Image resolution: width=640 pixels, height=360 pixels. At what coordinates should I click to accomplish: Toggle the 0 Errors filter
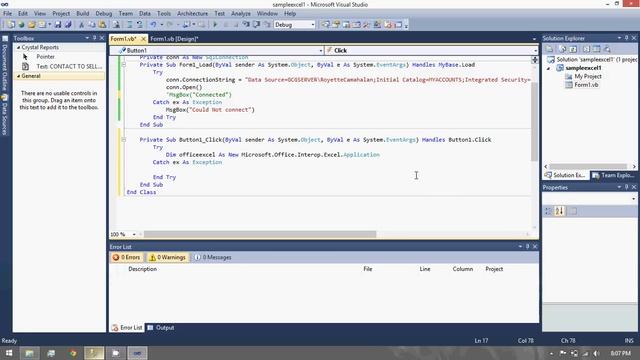click(126, 257)
